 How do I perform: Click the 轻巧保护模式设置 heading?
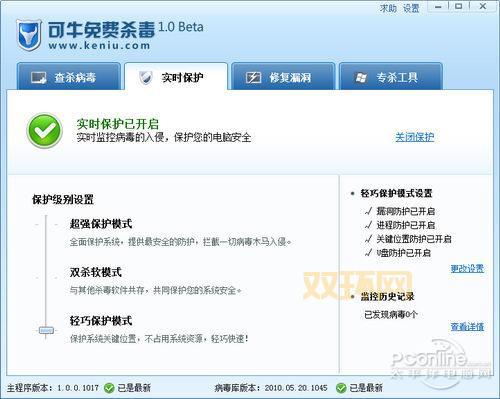coord(396,193)
